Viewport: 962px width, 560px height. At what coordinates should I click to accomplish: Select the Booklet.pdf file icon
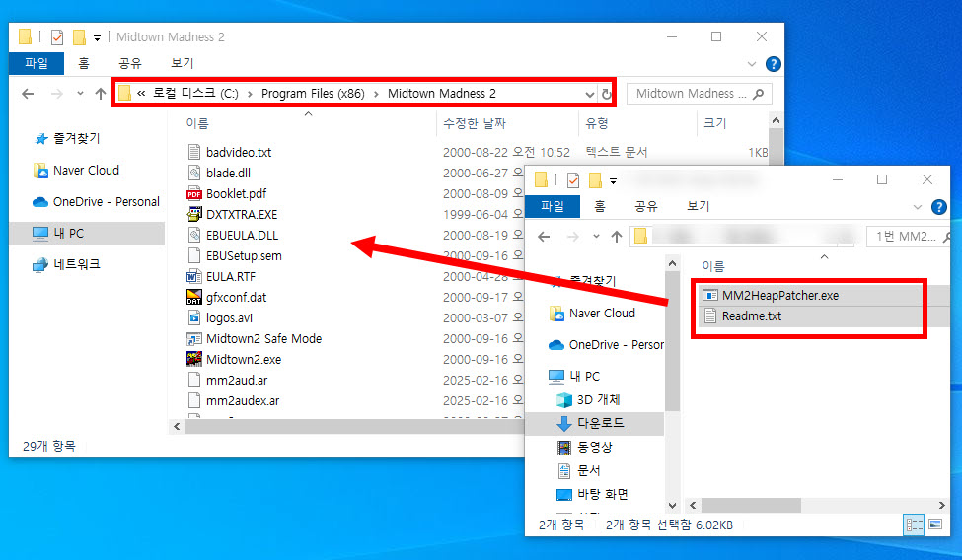pyautogui.click(x=193, y=194)
